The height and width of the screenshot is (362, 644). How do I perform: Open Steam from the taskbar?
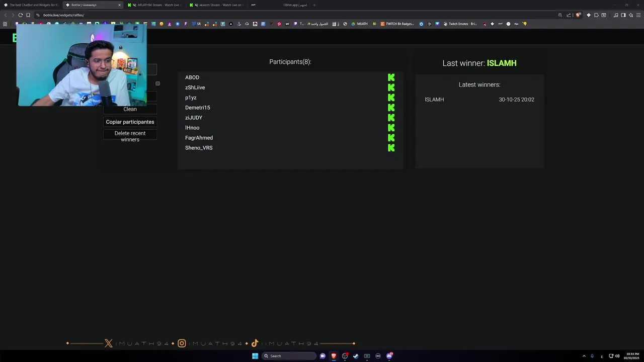coord(356,356)
